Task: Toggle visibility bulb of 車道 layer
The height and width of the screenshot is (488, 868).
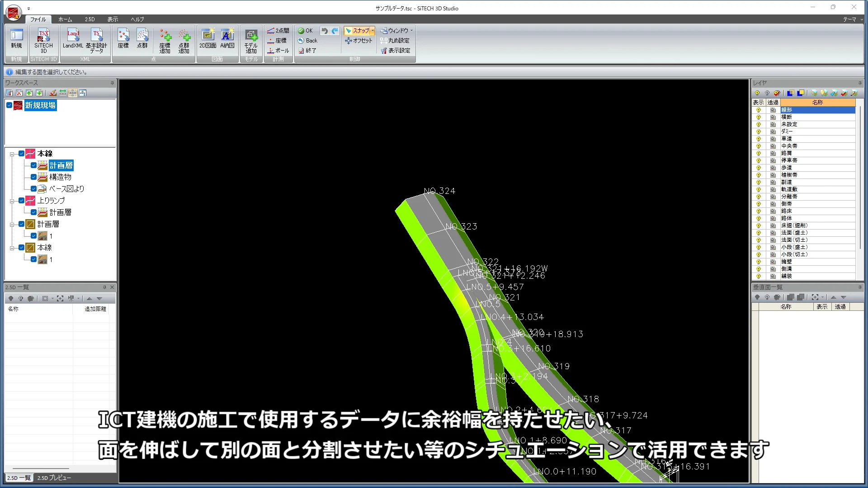Action: [x=759, y=139]
